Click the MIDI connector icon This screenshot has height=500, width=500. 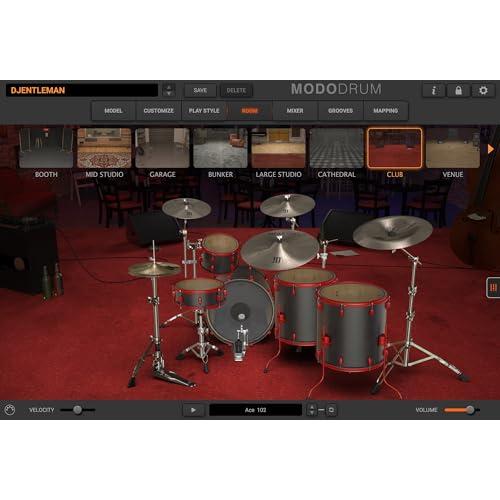pos(10,410)
